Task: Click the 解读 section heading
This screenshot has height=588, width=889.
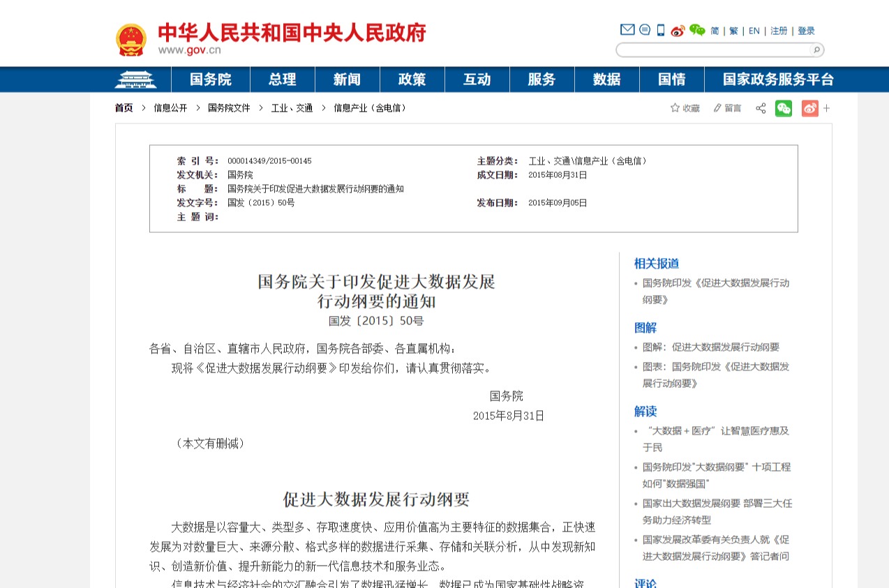Action: (x=645, y=412)
